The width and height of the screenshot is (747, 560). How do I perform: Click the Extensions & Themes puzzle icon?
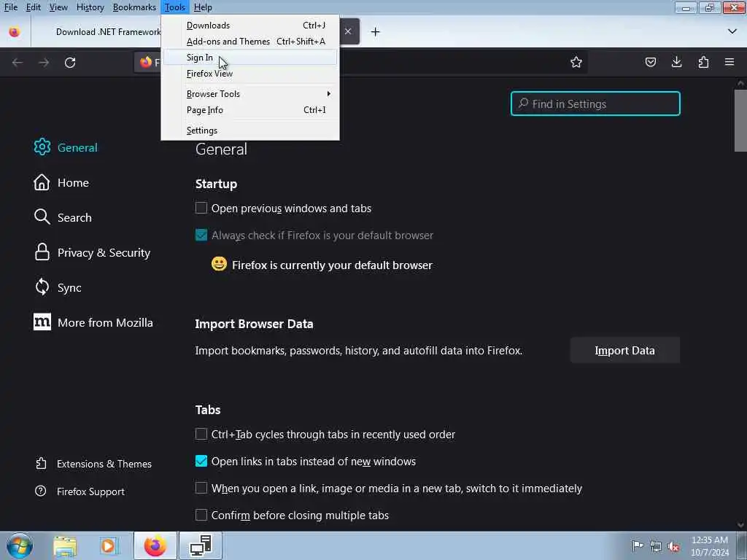[41, 463]
